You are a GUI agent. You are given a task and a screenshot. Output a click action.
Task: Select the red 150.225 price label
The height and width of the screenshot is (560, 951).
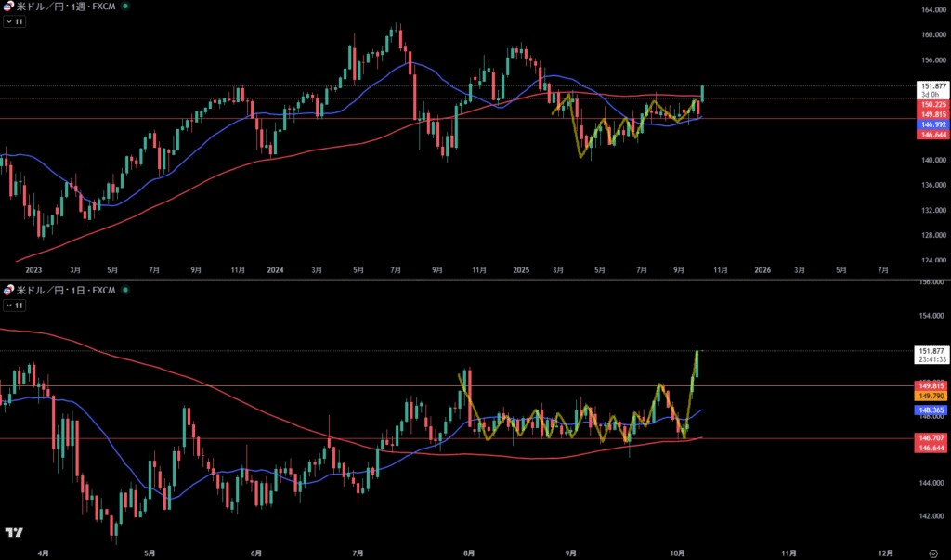tap(931, 105)
